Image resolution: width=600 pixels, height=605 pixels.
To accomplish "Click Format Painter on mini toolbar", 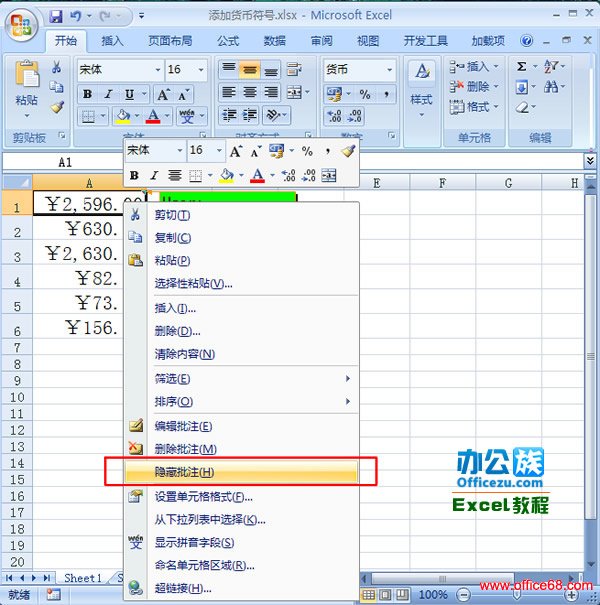I will (x=348, y=151).
